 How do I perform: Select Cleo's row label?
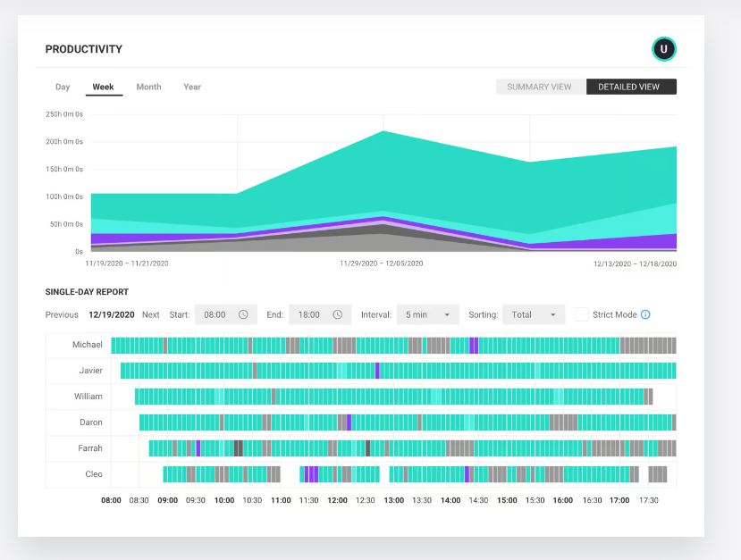pyautogui.click(x=94, y=474)
